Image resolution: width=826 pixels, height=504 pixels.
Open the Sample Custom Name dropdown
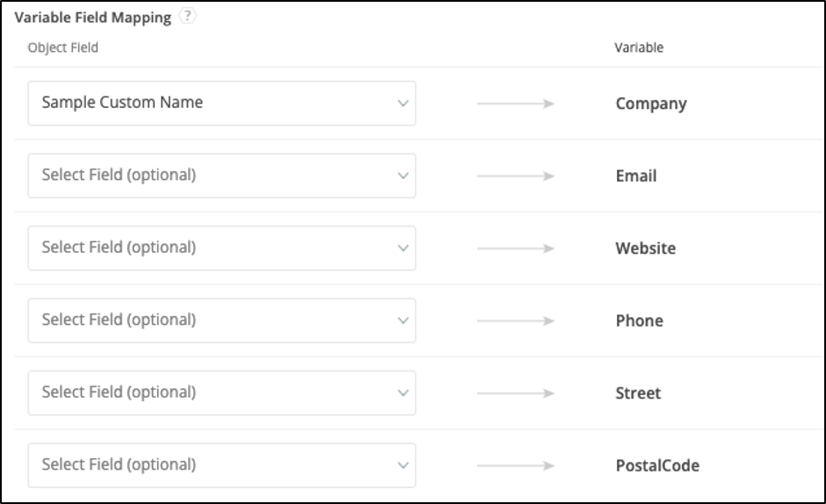coord(221,104)
